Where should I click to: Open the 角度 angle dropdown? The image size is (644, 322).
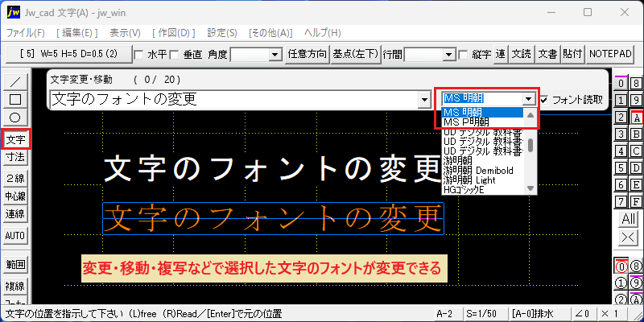274,54
